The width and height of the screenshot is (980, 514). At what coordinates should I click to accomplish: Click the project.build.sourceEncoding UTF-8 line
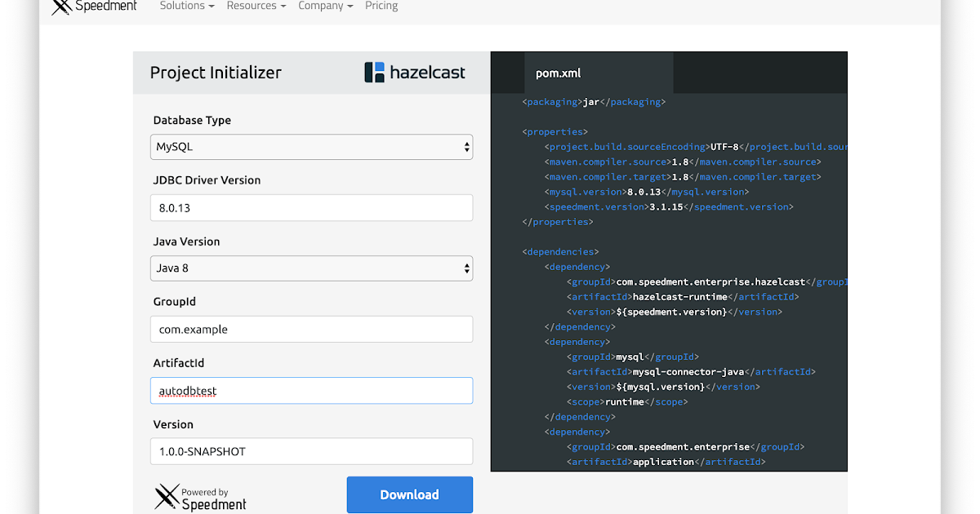[x=696, y=147]
